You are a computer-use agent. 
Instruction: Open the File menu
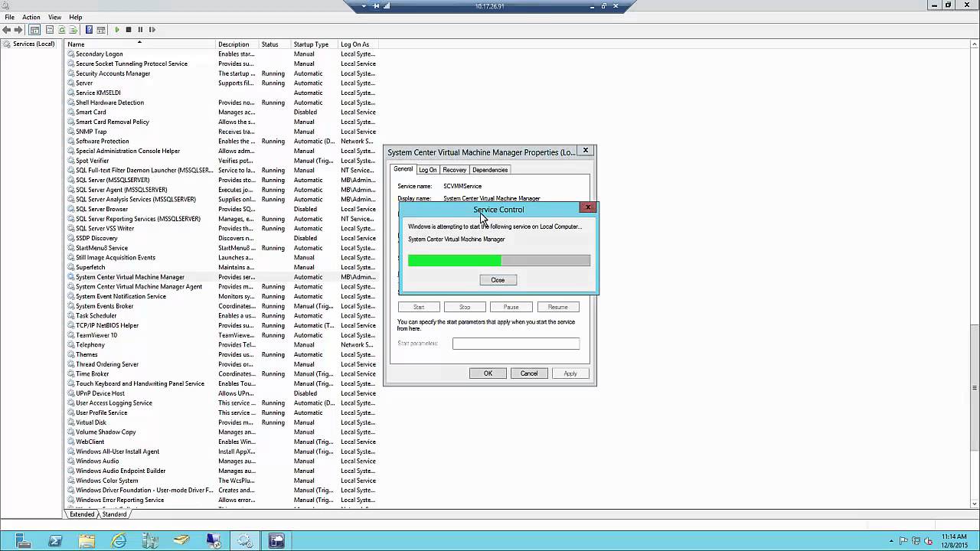pos(10,17)
